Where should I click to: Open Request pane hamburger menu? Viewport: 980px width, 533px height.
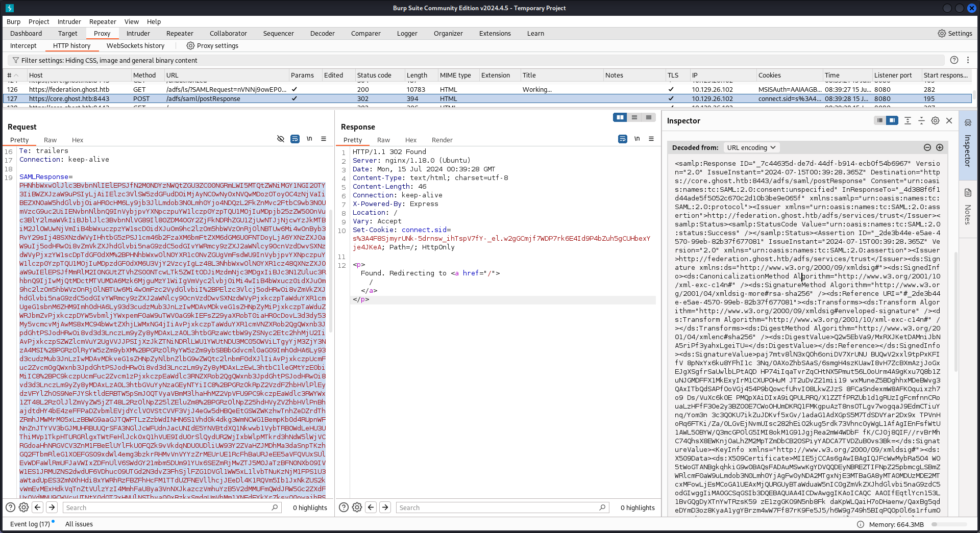324,139
